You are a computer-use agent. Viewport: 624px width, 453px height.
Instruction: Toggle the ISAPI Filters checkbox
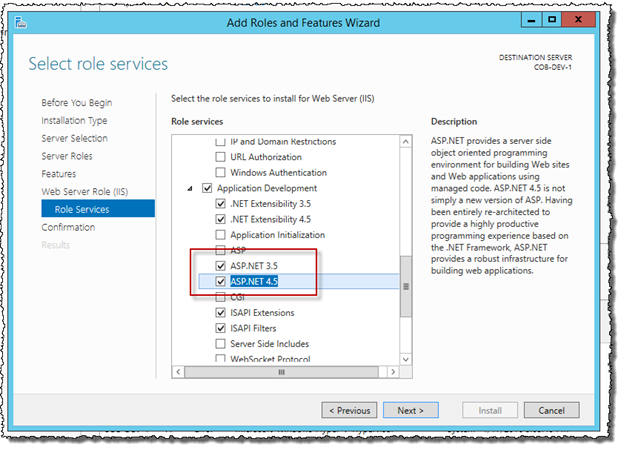(x=220, y=328)
